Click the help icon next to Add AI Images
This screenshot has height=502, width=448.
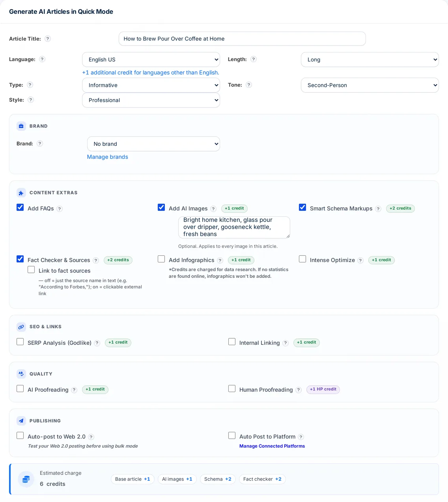coord(213,209)
